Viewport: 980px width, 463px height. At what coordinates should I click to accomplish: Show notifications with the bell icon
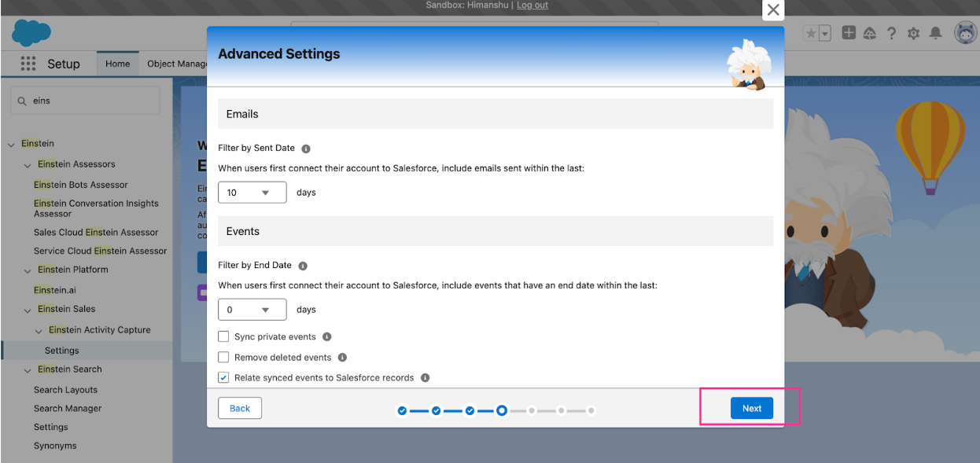pos(935,33)
